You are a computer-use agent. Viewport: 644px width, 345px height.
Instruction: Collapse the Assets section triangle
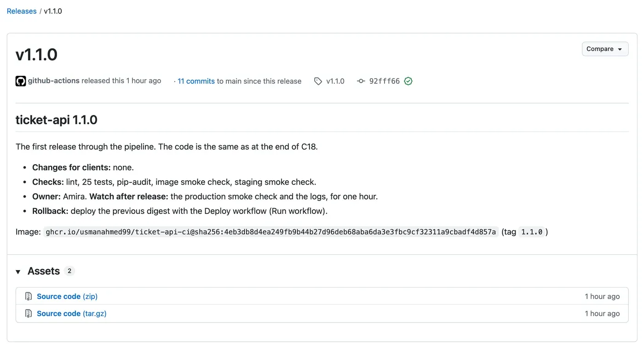18,272
